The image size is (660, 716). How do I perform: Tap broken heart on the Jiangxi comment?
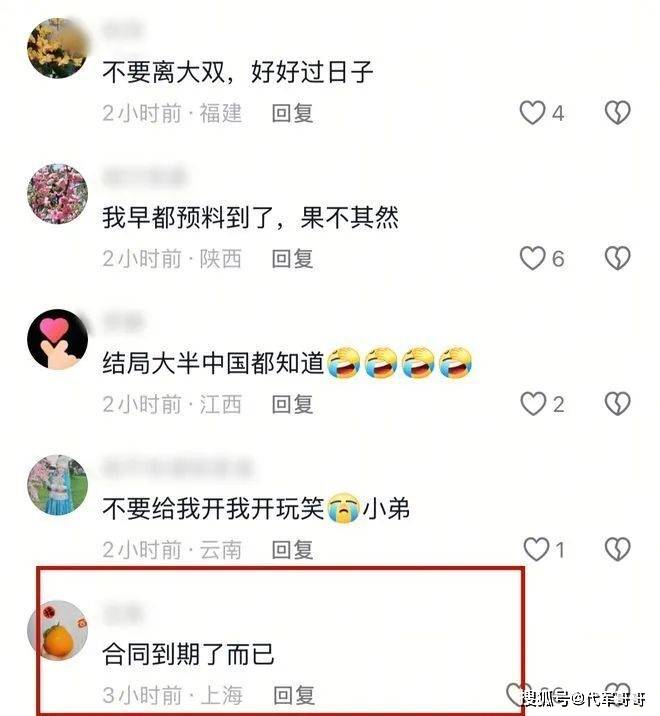(618, 404)
